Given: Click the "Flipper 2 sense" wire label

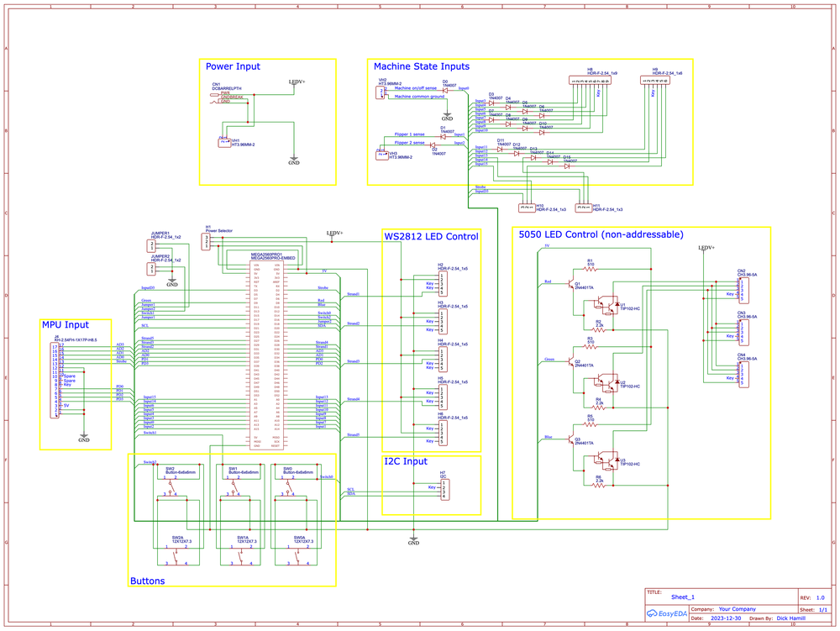Looking at the screenshot, I should point(409,143).
